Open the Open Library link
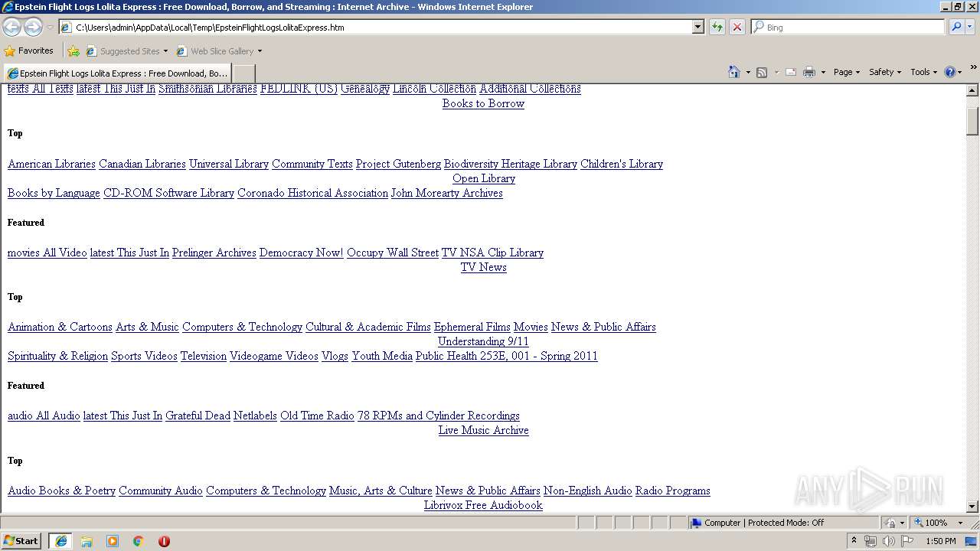980x551 pixels. [x=483, y=178]
